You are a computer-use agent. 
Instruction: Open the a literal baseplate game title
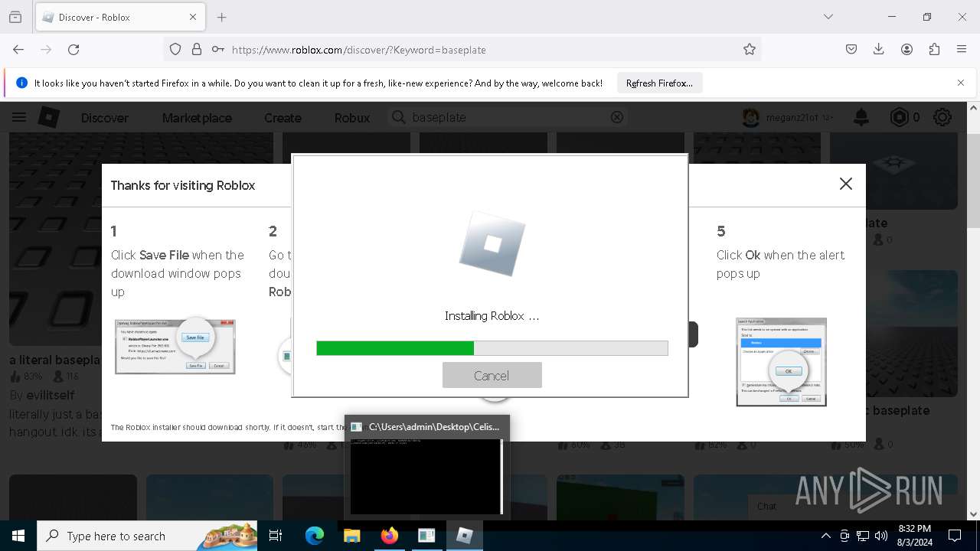coord(55,360)
